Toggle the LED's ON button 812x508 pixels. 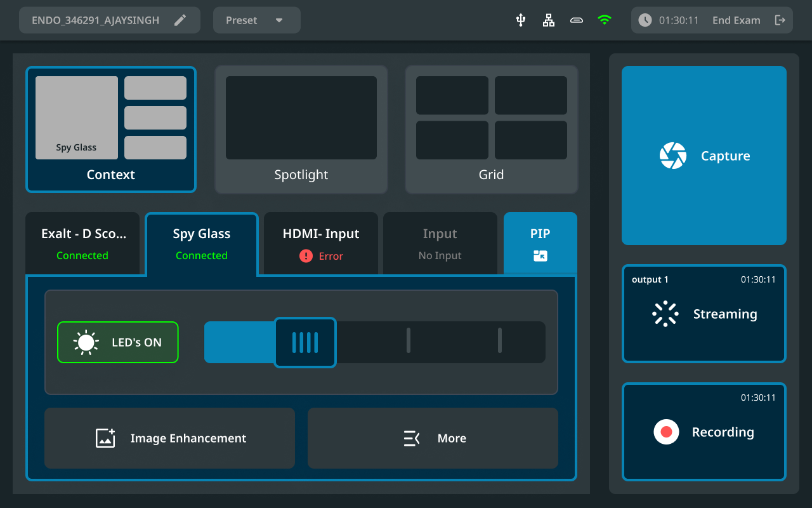click(118, 342)
